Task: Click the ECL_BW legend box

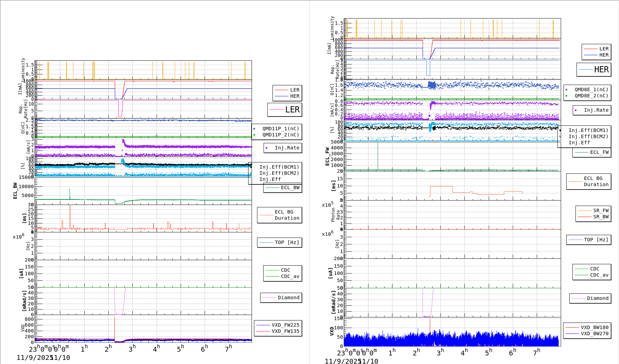Action: [283, 188]
